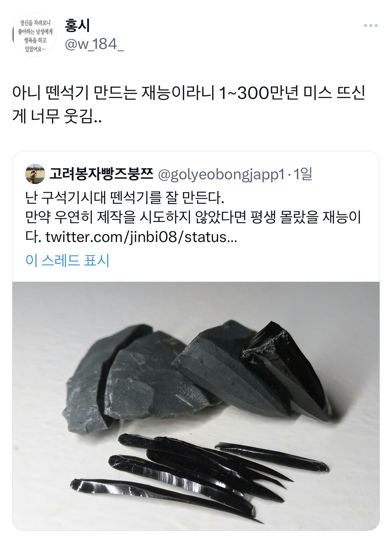Open the more options three-dot menu
392x549 pixels.
tap(371, 25)
